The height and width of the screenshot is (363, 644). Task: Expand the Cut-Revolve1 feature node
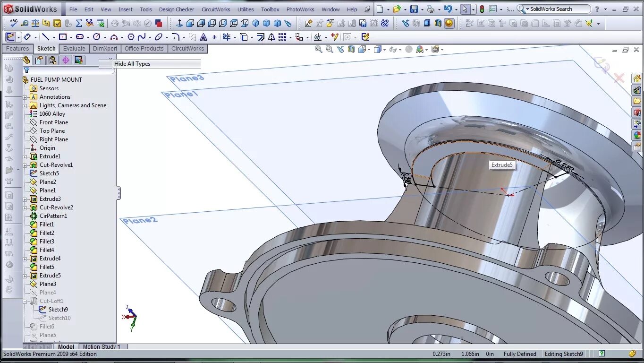(25, 165)
